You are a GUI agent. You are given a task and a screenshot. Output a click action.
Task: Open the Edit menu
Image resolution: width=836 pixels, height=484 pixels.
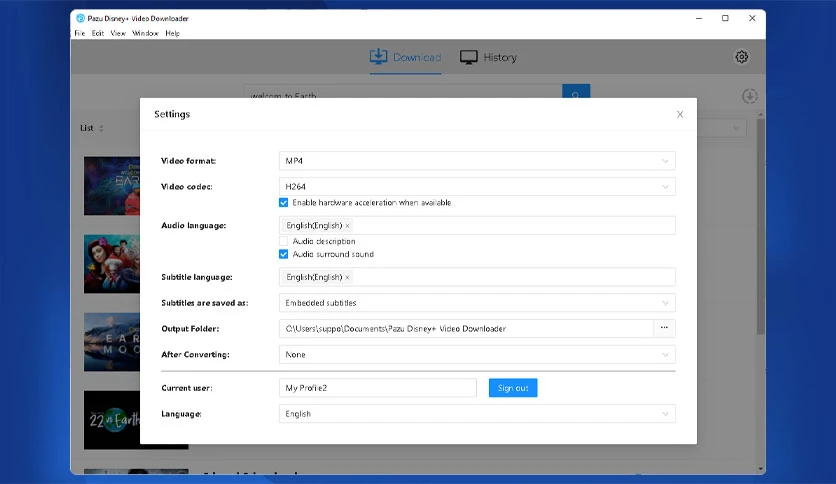[98, 33]
